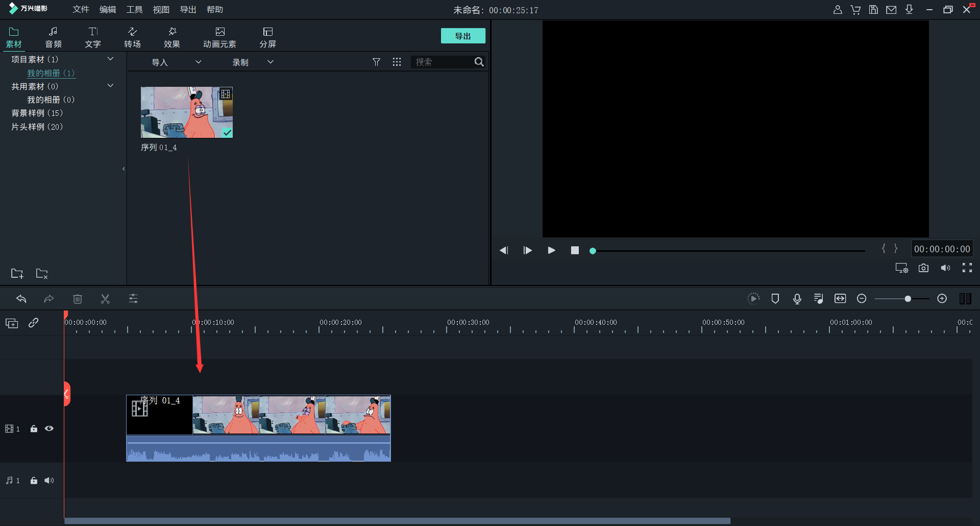The width and height of the screenshot is (980, 526).
Task: Click the add new folder icon
Action: tap(17, 274)
